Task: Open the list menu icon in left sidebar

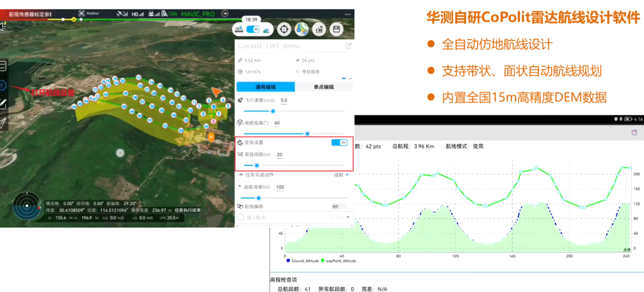Action: [x=3, y=66]
